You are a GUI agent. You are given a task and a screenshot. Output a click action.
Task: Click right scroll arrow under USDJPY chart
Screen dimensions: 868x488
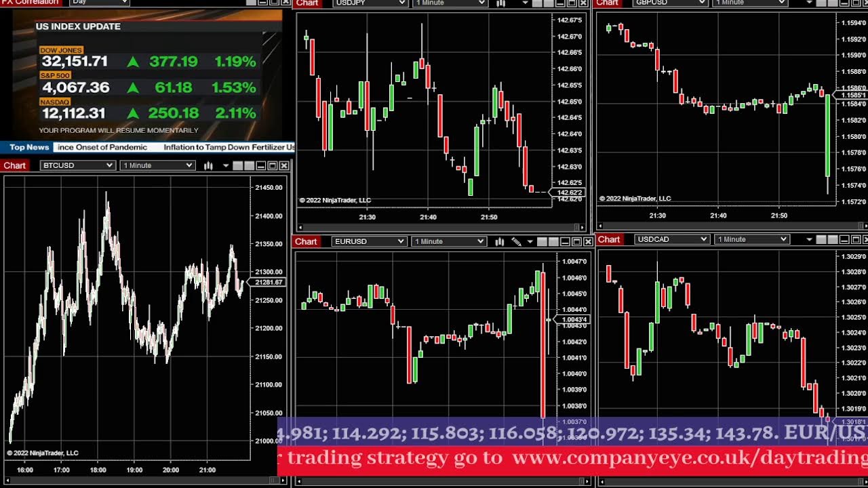(583, 227)
